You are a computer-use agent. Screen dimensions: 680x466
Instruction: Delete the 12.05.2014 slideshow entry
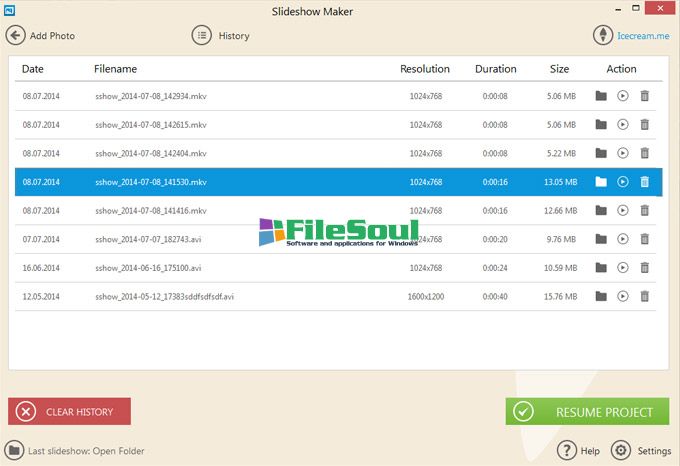(x=645, y=297)
